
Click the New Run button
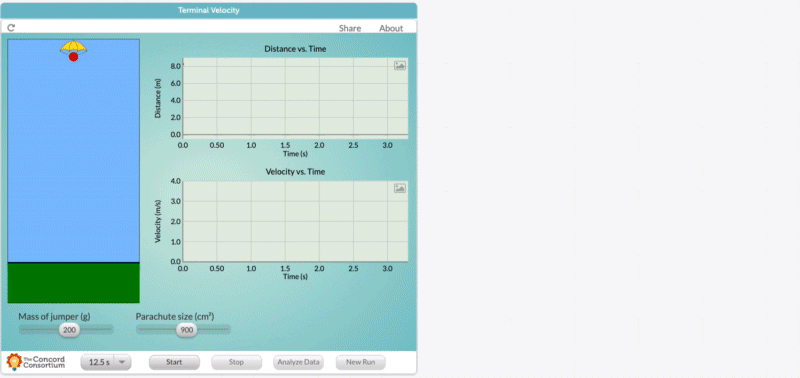tap(361, 362)
